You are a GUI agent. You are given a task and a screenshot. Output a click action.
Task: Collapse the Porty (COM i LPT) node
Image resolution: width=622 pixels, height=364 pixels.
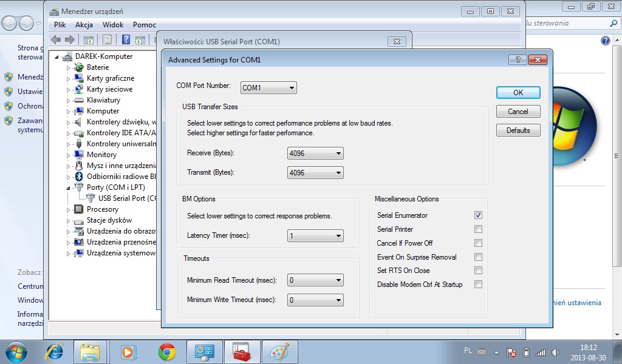(68, 188)
